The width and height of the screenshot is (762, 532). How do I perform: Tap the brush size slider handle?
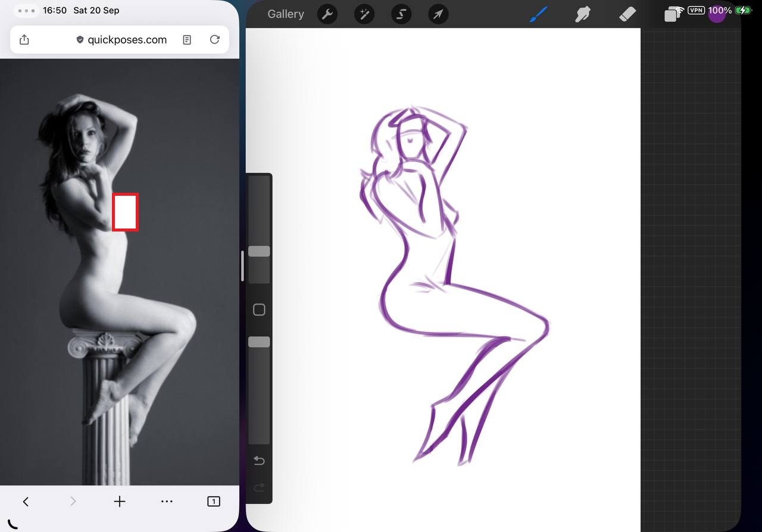click(259, 252)
